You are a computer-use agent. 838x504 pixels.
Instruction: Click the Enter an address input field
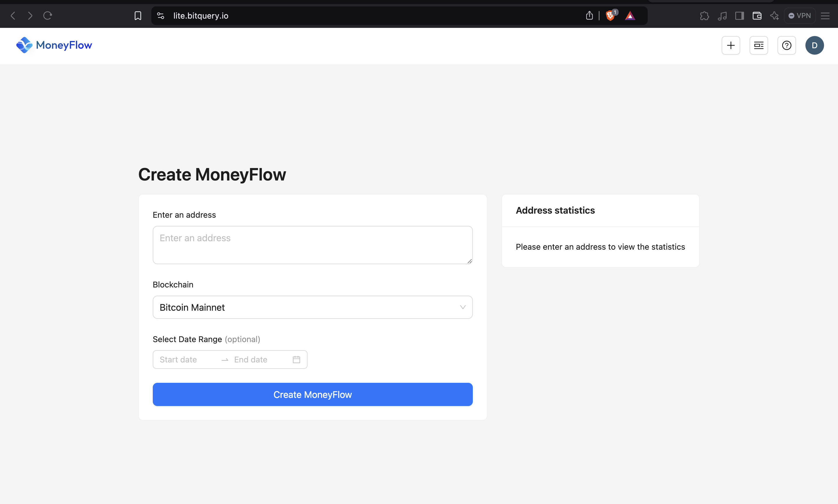click(x=312, y=244)
